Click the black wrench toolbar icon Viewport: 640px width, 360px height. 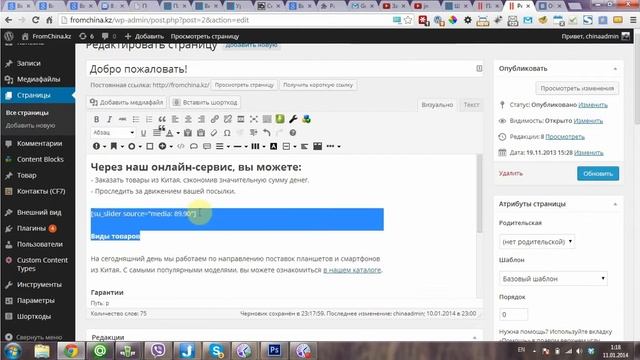click(x=293, y=119)
